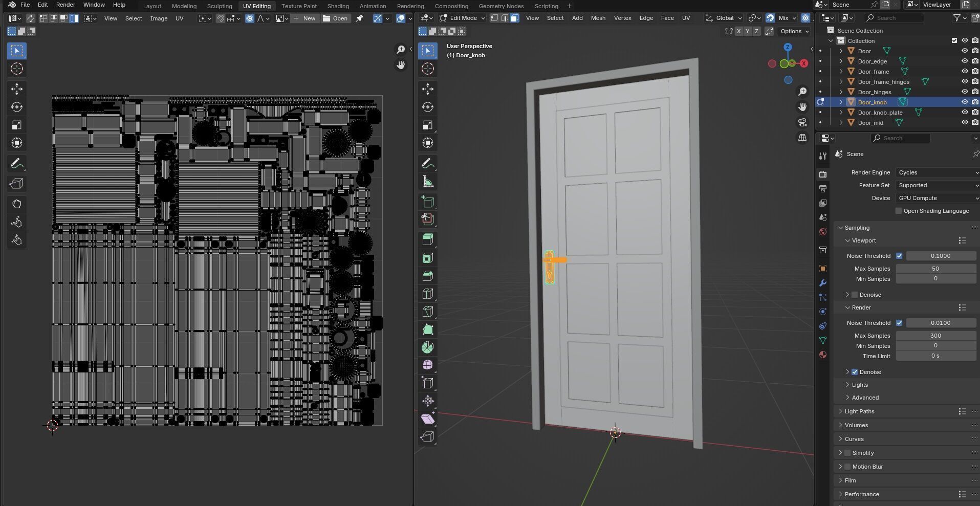
Task: Open the Render properties tab icon
Action: coord(823,174)
